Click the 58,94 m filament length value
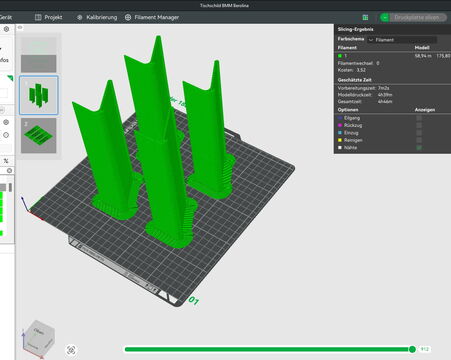 pos(423,56)
